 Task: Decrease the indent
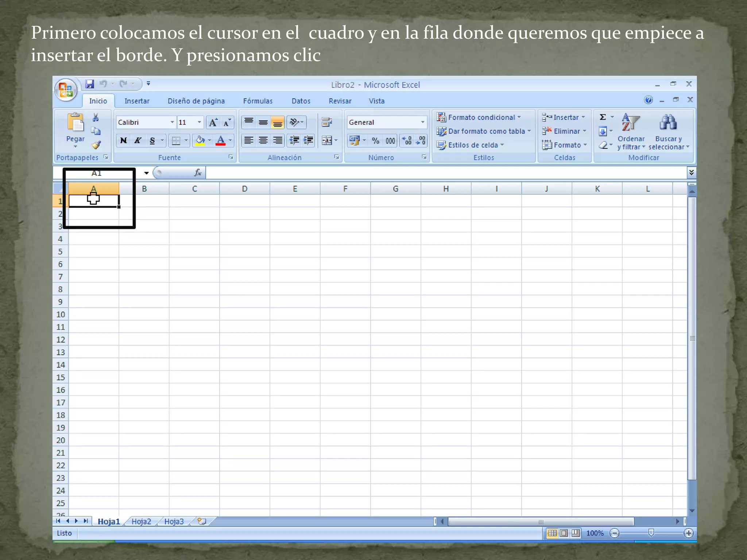[294, 140]
